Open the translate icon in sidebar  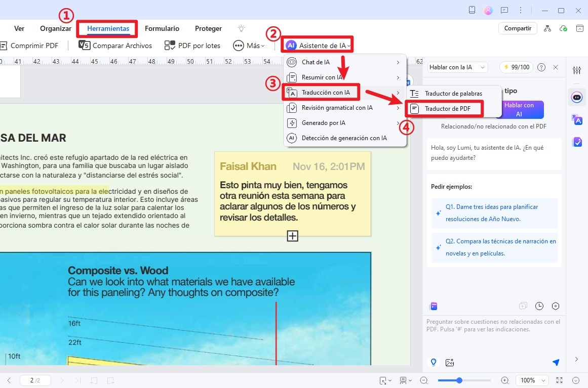[x=577, y=120]
